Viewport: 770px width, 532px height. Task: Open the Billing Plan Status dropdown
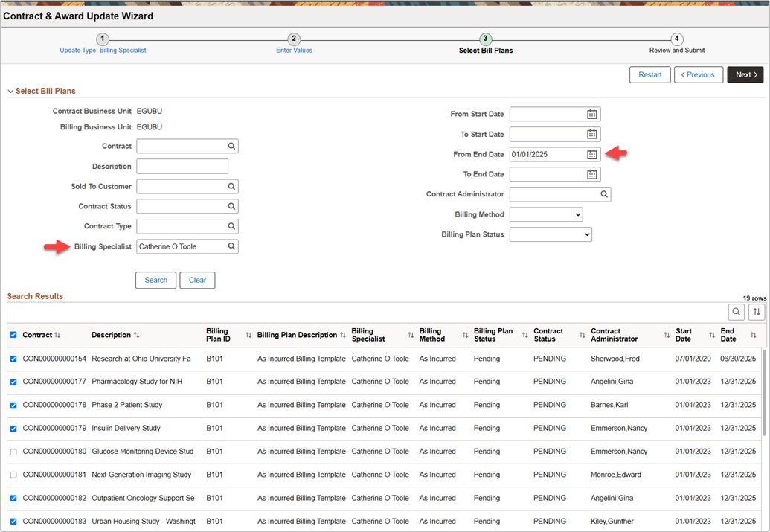(550, 234)
